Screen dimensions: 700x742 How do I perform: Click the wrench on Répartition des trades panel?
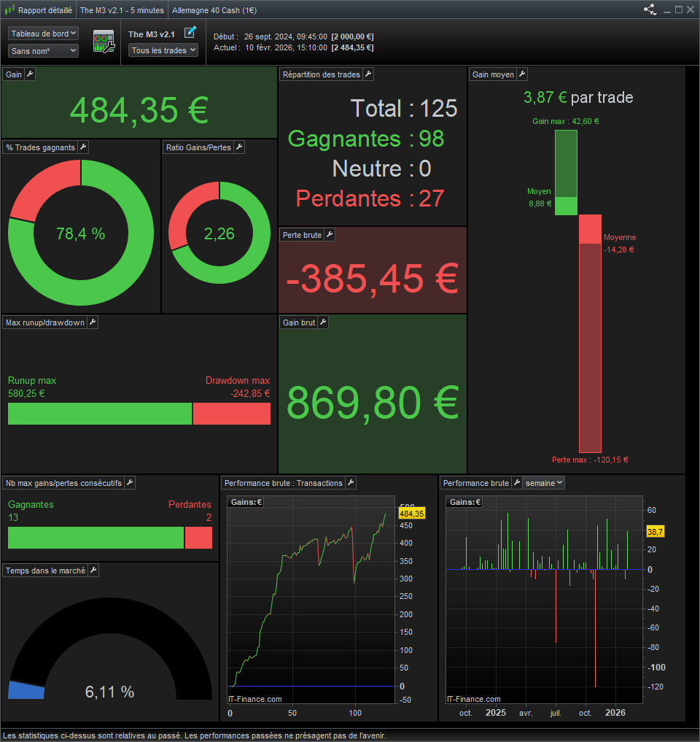point(368,74)
